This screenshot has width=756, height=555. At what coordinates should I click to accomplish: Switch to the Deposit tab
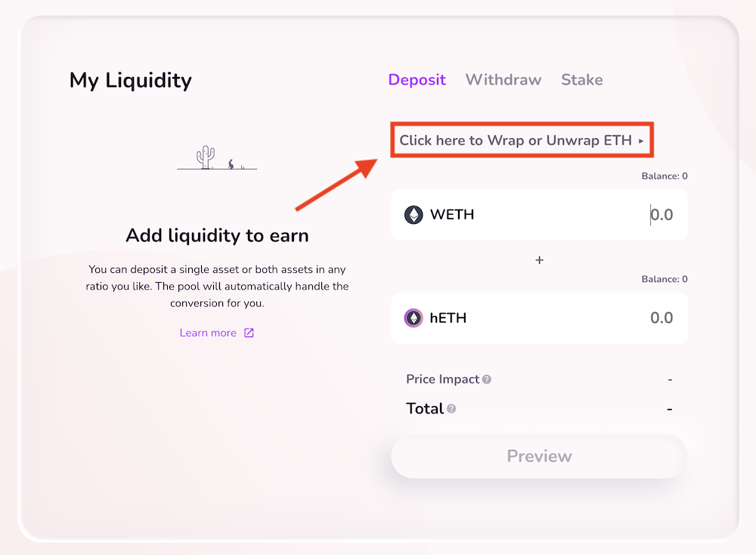(x=417, y=80)
